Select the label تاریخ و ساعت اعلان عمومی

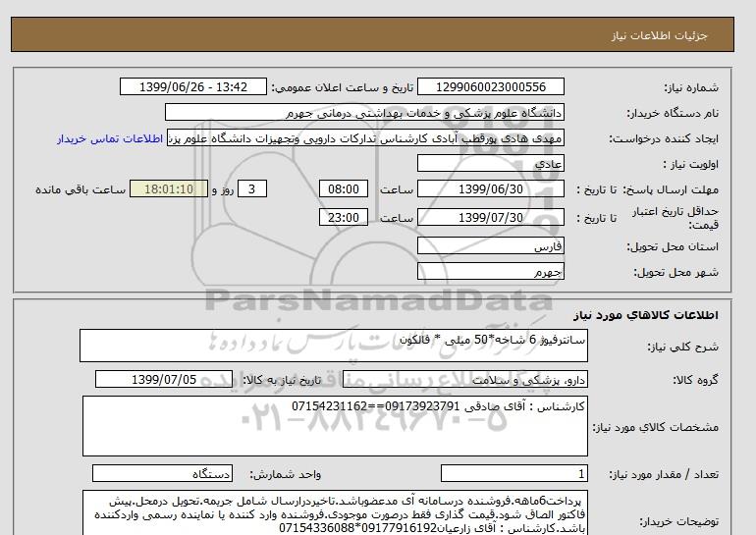point(343,87)
